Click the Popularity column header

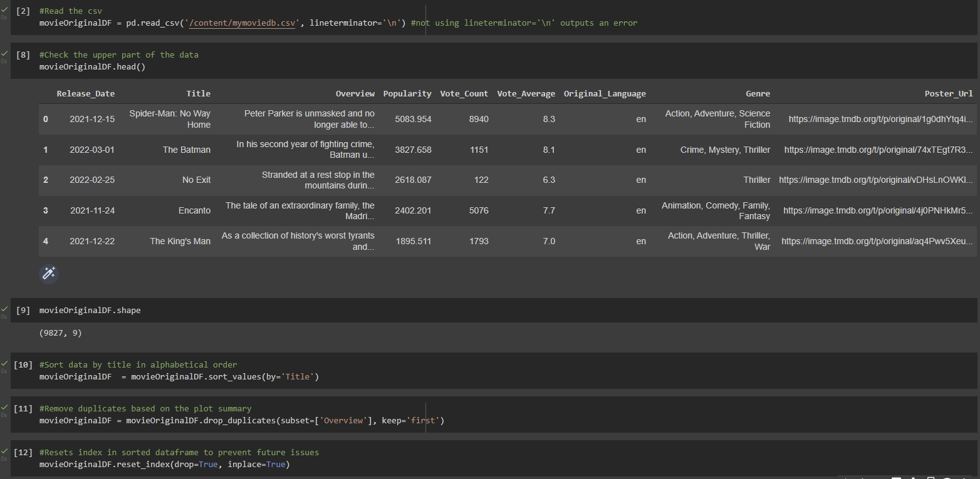pyautogui.click(x=407, y=93)
